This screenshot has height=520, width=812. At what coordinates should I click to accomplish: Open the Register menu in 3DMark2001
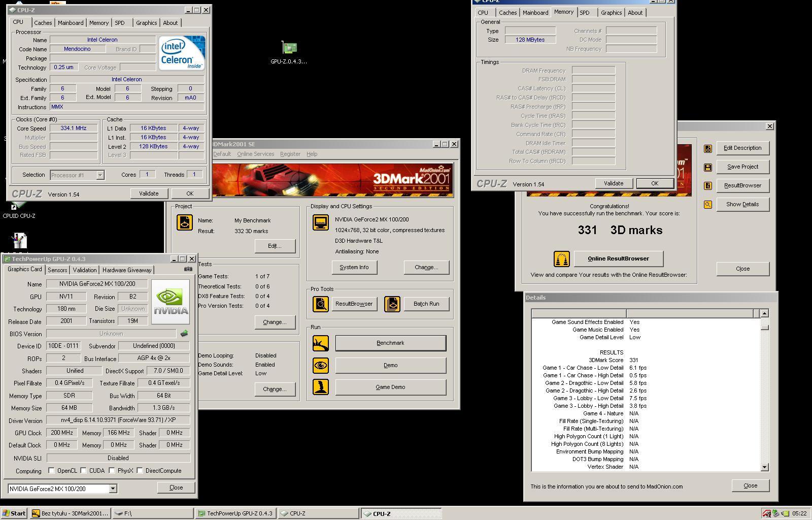click(x=290, y=154)
